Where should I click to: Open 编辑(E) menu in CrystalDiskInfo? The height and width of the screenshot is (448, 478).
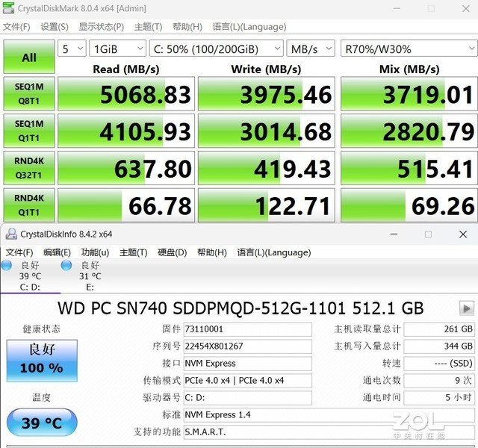click(57, 252)
